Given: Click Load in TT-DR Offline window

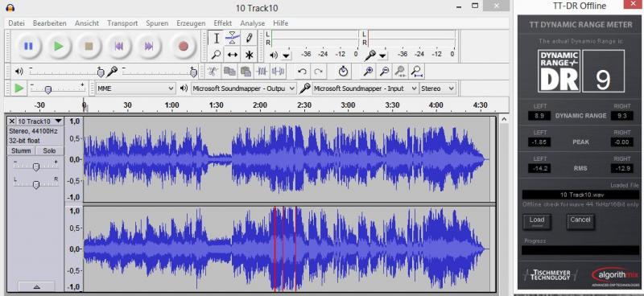Looking at the screenshot, I should [537, 221].
